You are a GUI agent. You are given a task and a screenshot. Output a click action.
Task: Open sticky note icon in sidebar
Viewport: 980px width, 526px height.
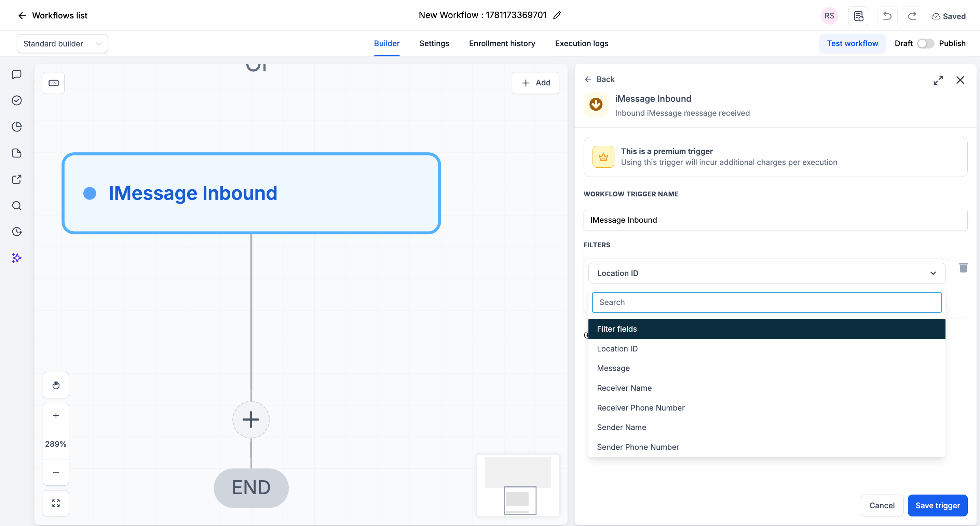(x=17, y=153)
